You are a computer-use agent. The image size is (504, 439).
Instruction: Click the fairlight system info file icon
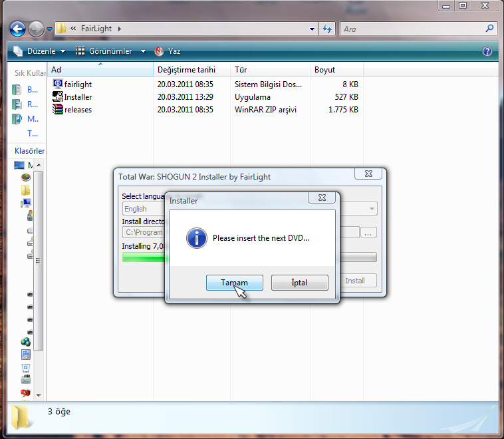[x=58, y=84]
